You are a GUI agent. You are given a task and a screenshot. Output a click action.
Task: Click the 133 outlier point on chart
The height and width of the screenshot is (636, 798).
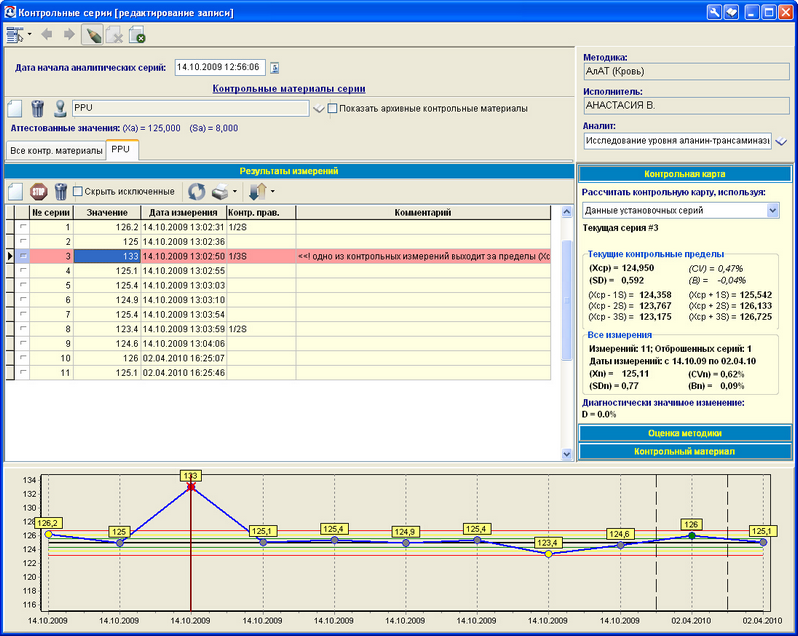191,487
